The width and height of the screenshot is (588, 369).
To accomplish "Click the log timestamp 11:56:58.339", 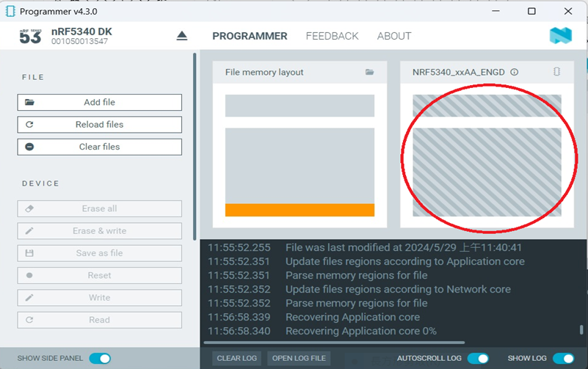I will [239, 318].
